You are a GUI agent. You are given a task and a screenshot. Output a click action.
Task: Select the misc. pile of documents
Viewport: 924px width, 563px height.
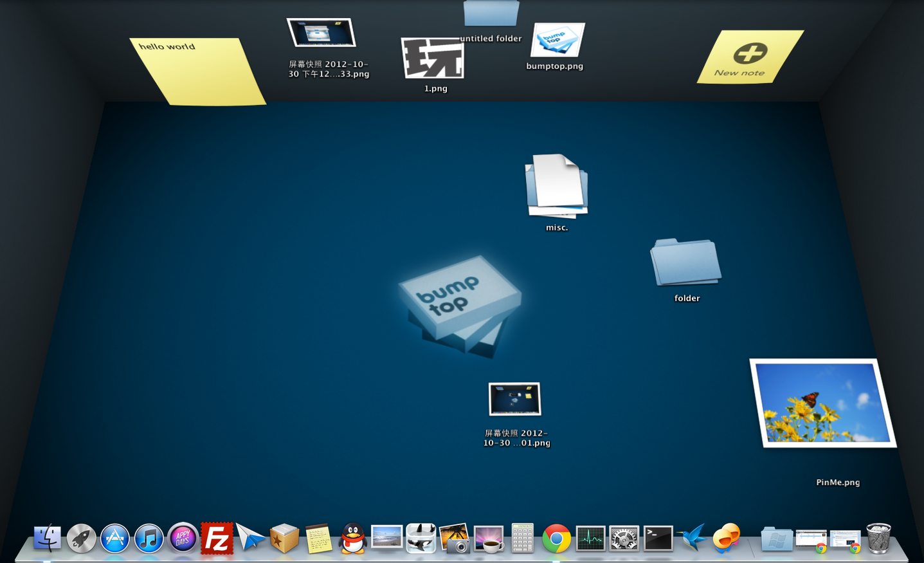point(557,185)
